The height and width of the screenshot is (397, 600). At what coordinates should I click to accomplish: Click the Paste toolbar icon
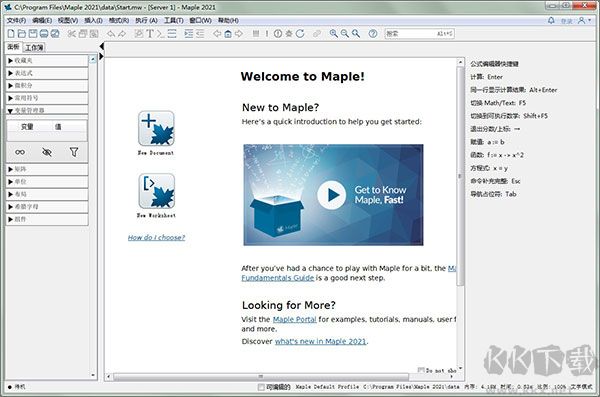(94, 34)
